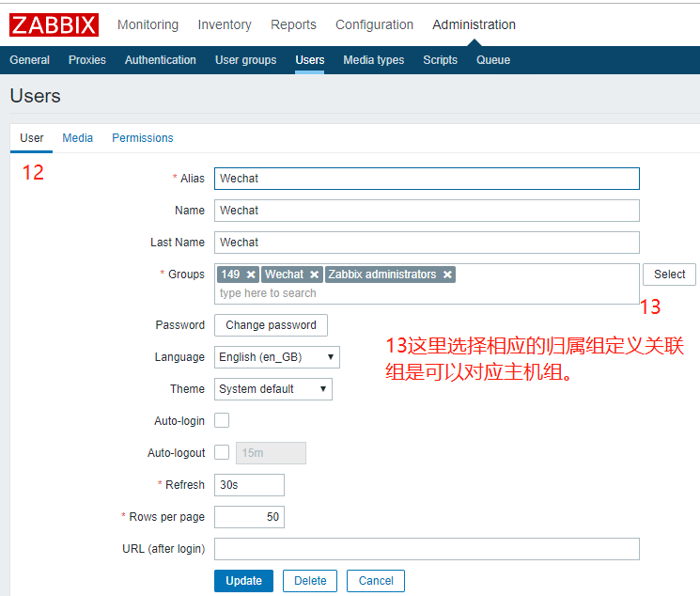Switch to the Permissions tab
Screen dimensions: 700x596
pyautogui.click(x=143, y=138)
